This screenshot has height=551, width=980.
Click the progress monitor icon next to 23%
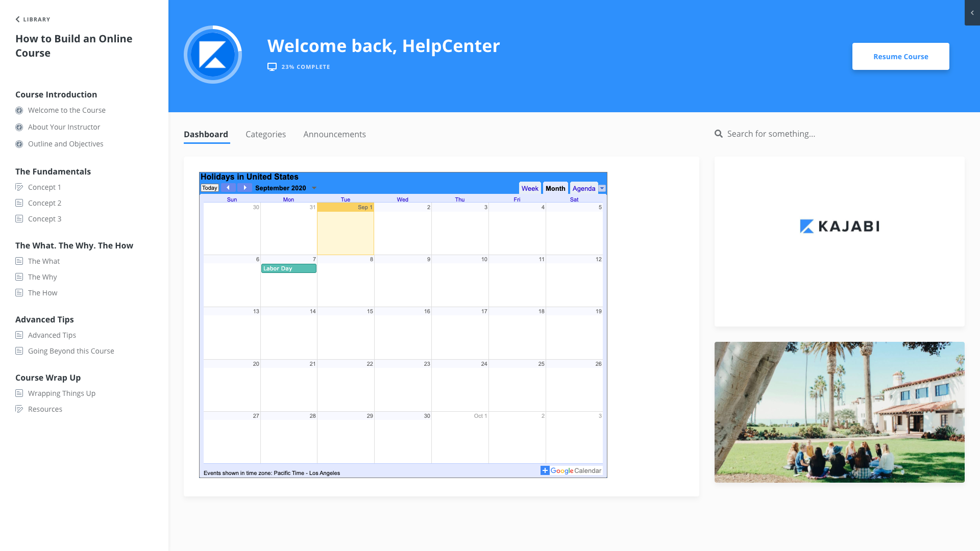[x=272, y=67]
